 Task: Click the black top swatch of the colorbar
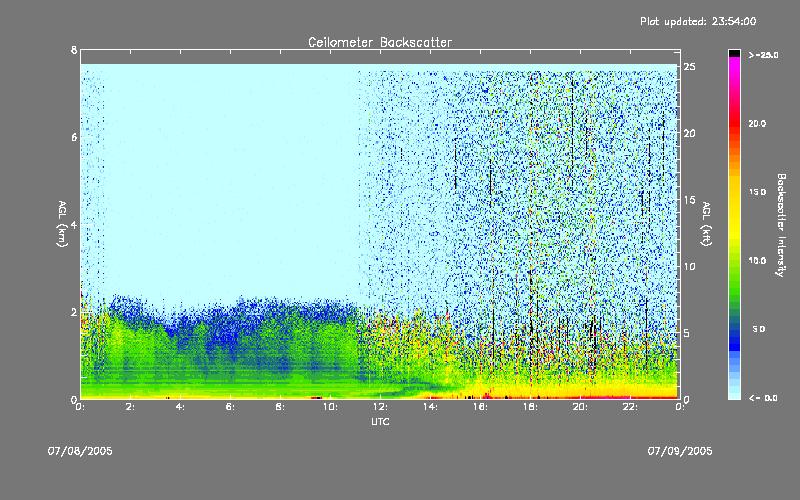[x=734, y=53]
